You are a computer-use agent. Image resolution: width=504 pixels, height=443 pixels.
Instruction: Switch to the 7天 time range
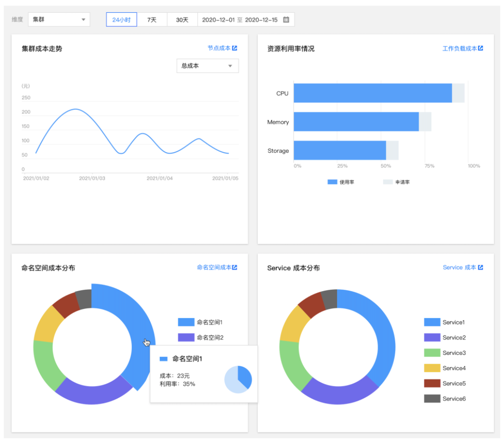152,20
